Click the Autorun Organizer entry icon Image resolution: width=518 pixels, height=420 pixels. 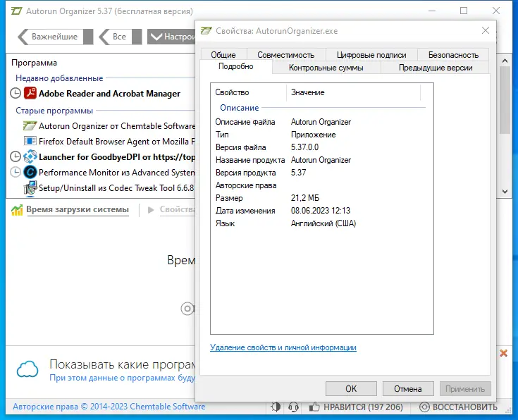30,126
